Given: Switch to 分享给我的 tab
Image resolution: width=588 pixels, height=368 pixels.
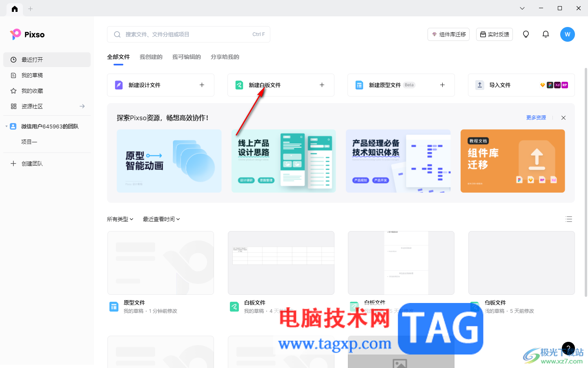Looking at the screenshot, I should pos(225,57).
